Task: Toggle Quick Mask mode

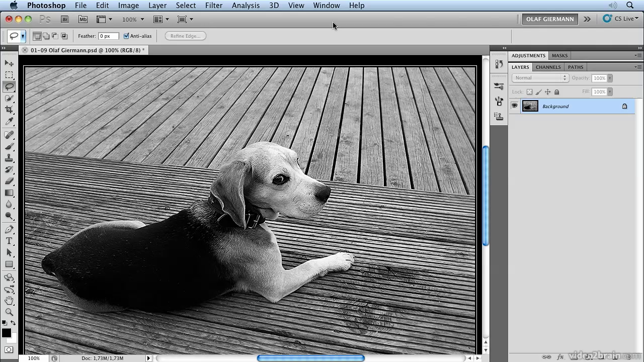Action: (9, 349)
